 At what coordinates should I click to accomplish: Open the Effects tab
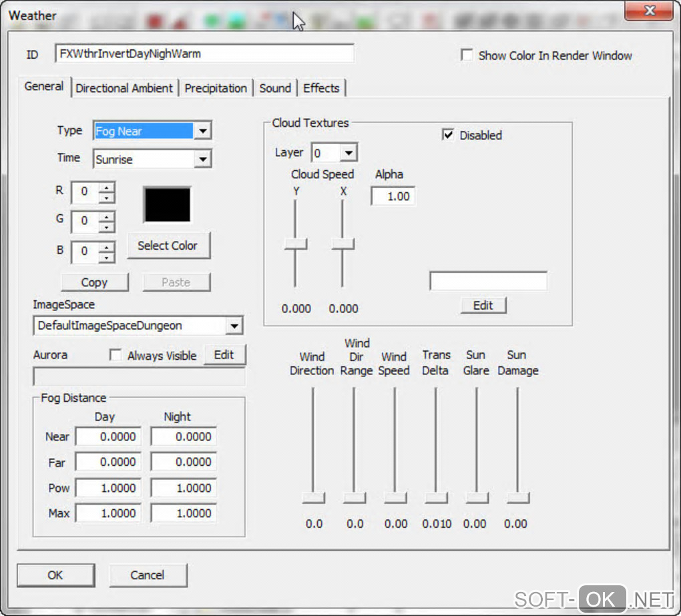point(321,88)
